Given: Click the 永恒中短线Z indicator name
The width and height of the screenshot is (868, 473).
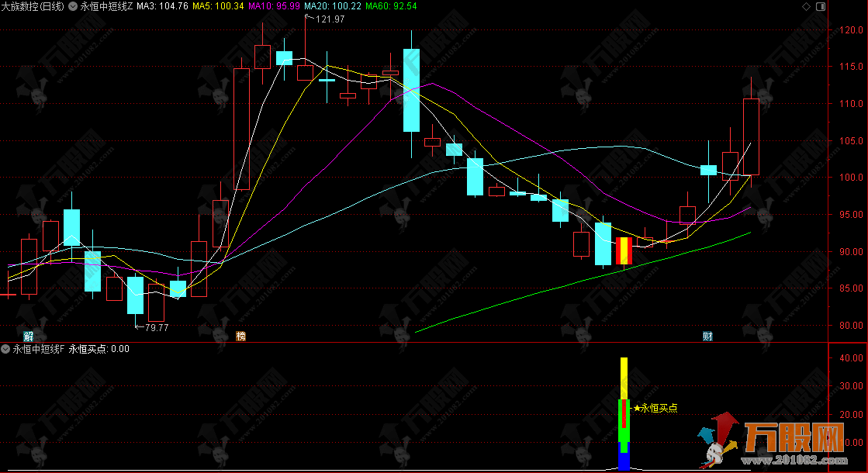Looking at the screenshot, I should 107,7.
